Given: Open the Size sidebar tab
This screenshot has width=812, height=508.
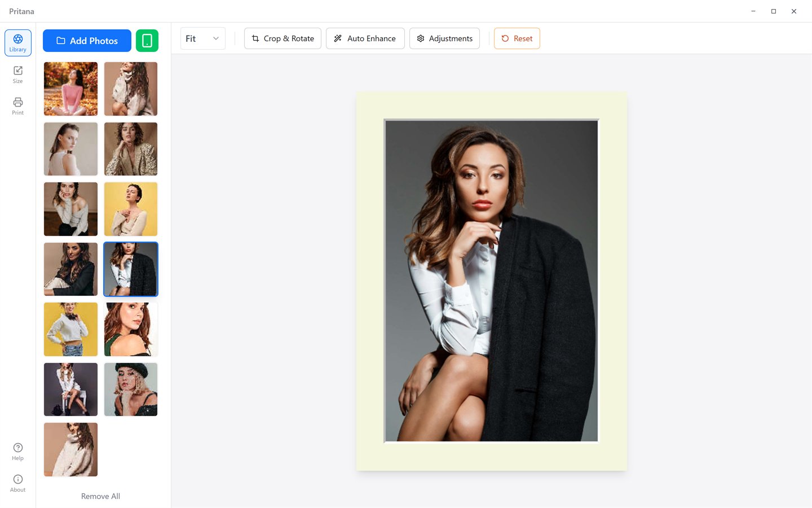Looking at the screenshot, I should click(18, 75).
